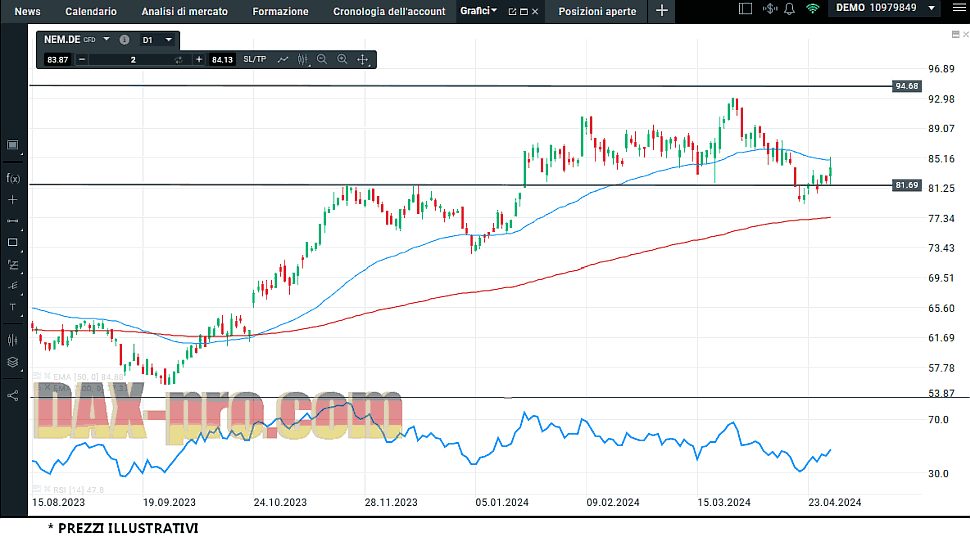Click the 96.89 price axis label
Image resolution: width=970 pixels, height=537 pixels.
coord(941,69)
